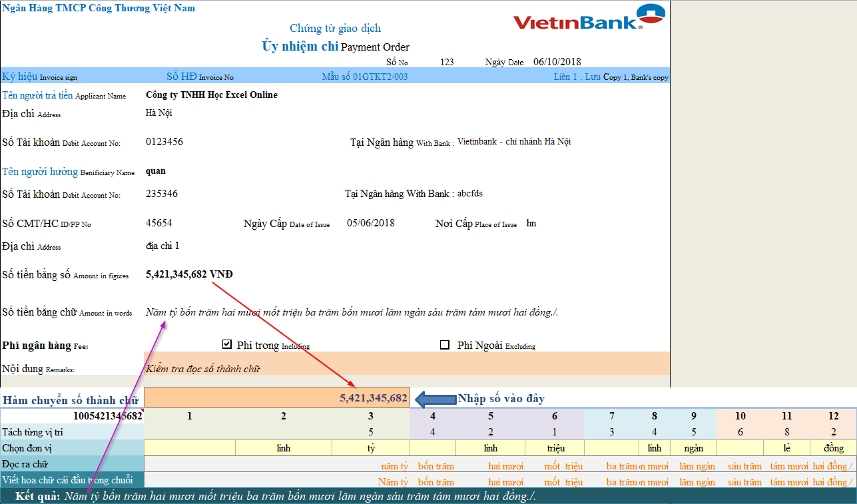Click the 'ngàn' cell in Chọn đơn vị row
The image size is (857, 504).
(x=693, y=448)
